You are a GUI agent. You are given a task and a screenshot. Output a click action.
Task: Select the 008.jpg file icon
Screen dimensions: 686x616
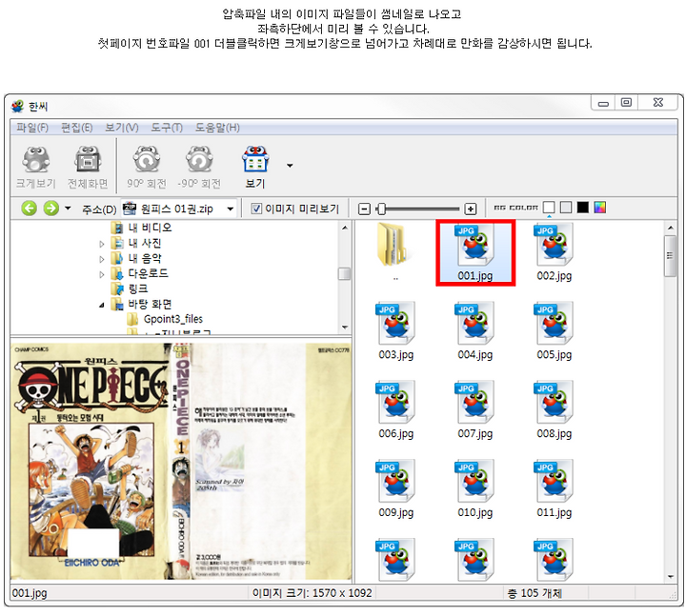point(555,403)
